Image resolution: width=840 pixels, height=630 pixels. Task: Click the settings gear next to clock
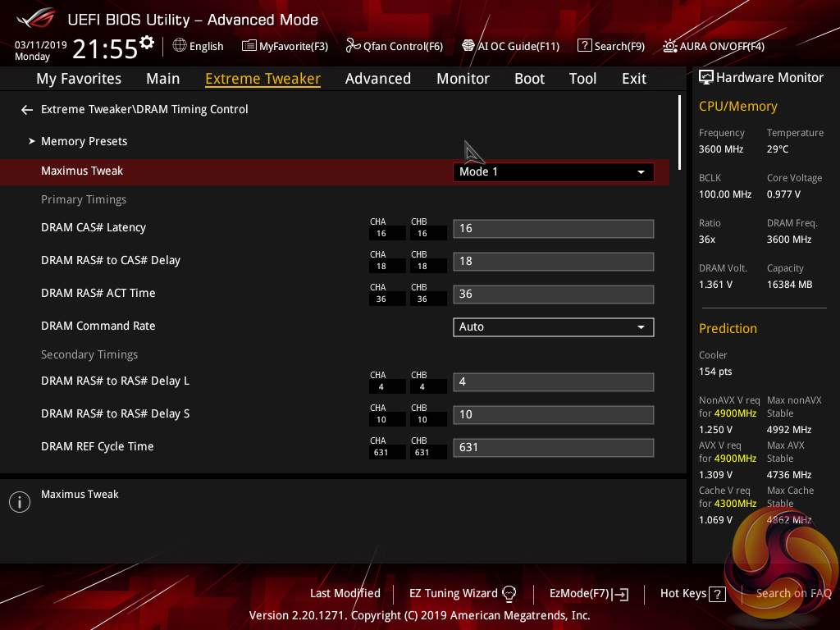147,43
